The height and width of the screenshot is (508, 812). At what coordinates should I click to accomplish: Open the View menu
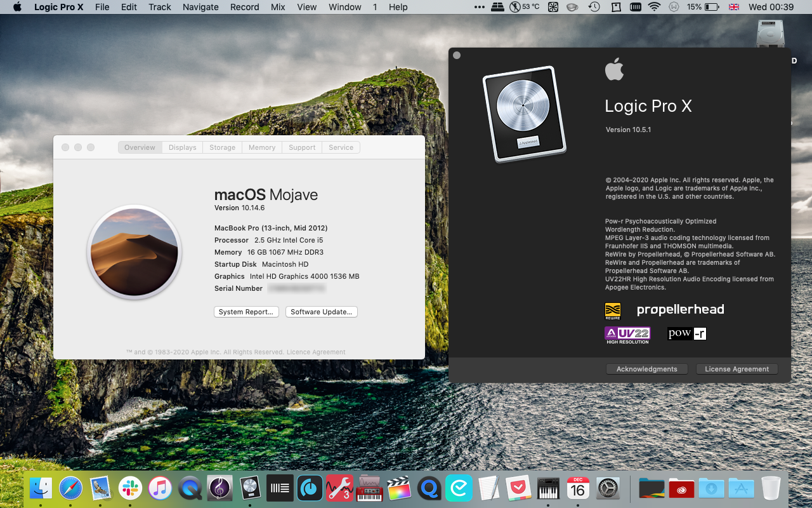(x=307, y=7)
